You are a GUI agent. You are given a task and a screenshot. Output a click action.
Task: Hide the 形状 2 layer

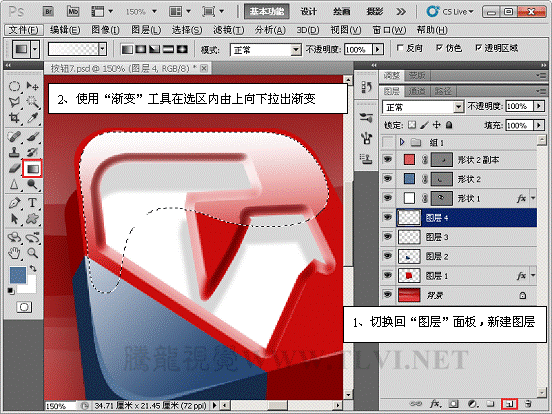[x=388, y=179]
